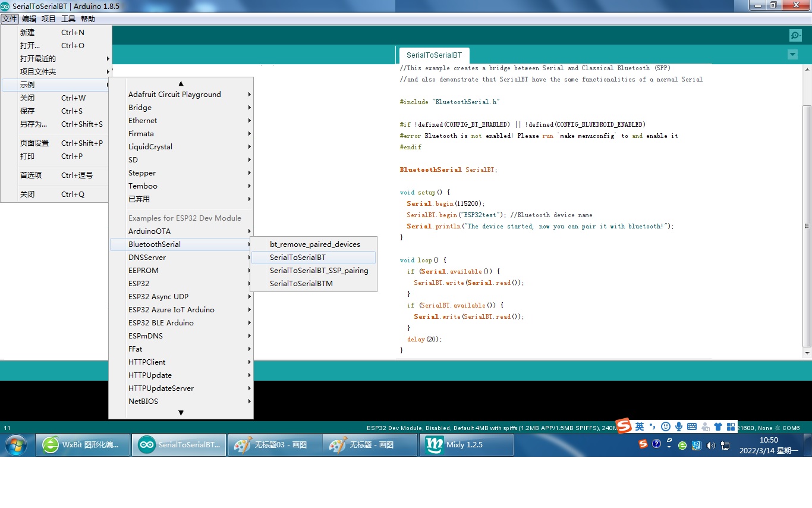The width and height of the screenshot is (812, 508).
Task: Open Sogou soft keyboard icon
Action: coord(692,427)
